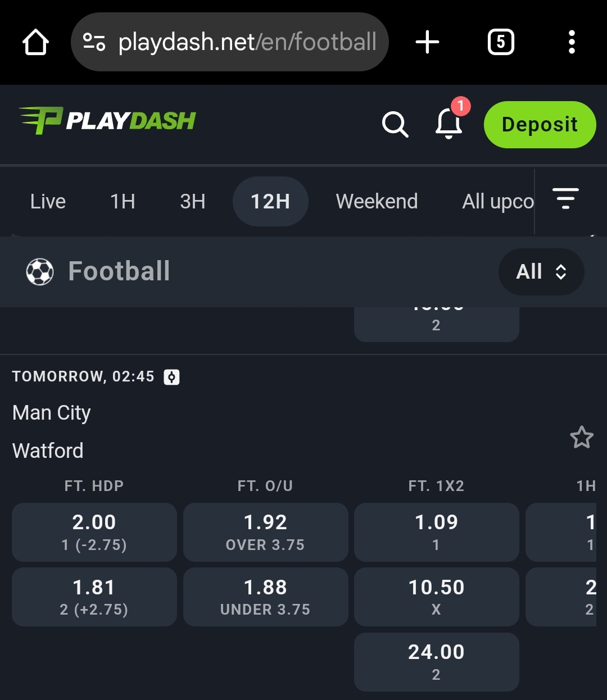View notifications via the bell icon
This screenshot has height=700, width=607.
point(449,123)
